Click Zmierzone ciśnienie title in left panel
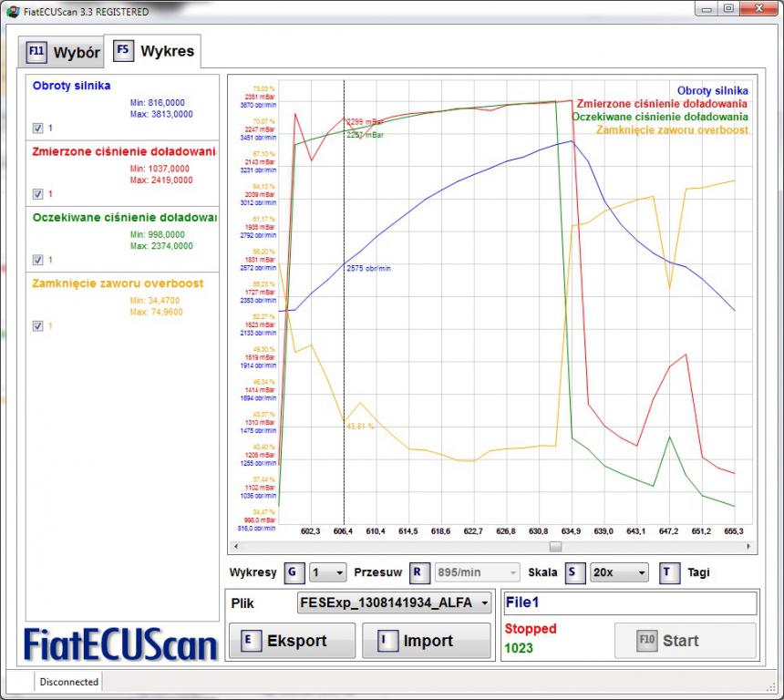Viewport: 784px width, 700px height. pos(124,151)
